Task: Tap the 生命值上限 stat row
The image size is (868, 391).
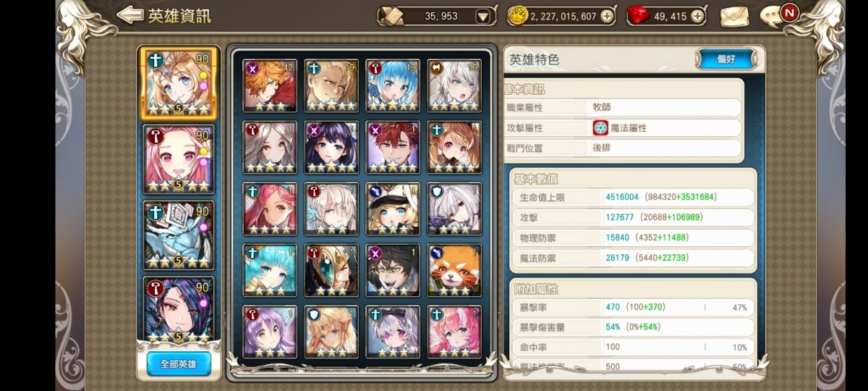Action: 631,197
